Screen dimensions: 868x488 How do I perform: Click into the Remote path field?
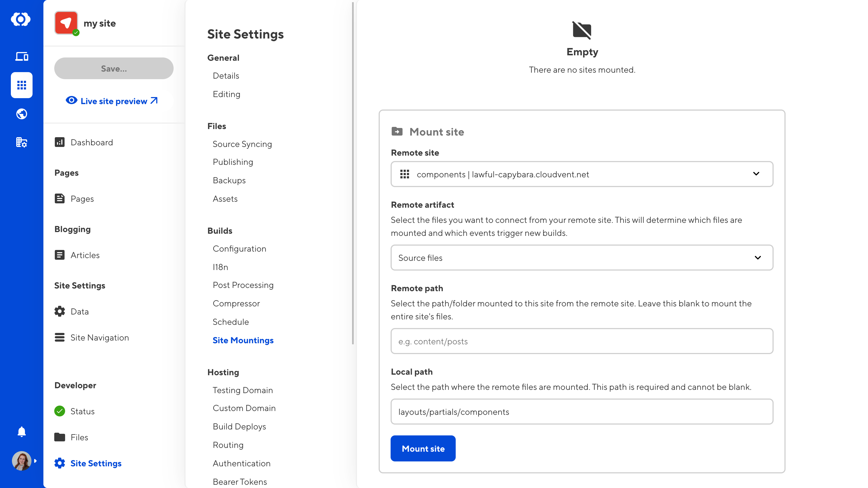[x=582, y=341]
